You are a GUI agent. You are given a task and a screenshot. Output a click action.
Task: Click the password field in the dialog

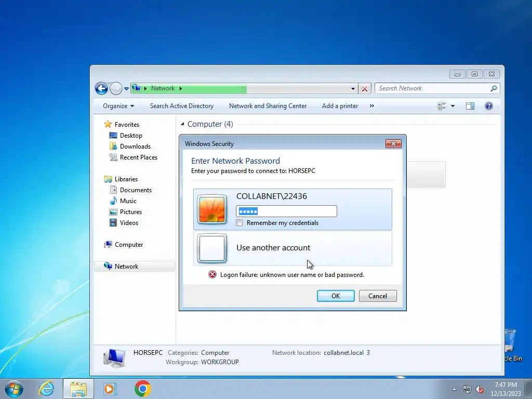pyautogui.click(x=286, y=211)
